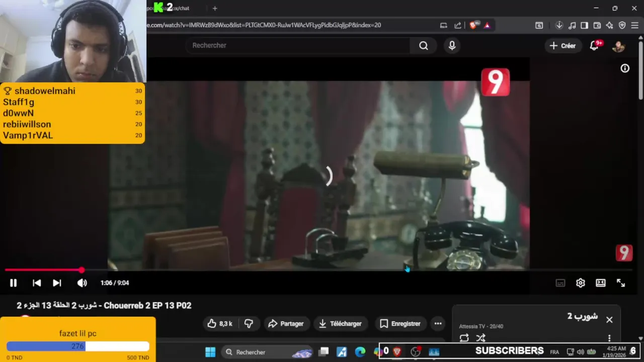The image size is (644, 362).
Task: Click the taskbar Rechercher search box
Action: [268, 352]
